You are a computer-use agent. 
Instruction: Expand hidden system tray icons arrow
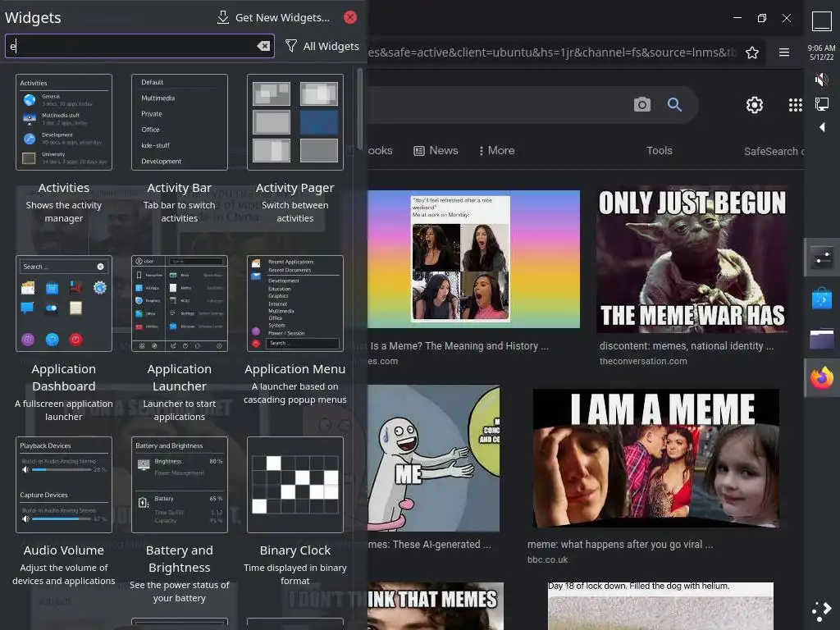click(822, 127)
